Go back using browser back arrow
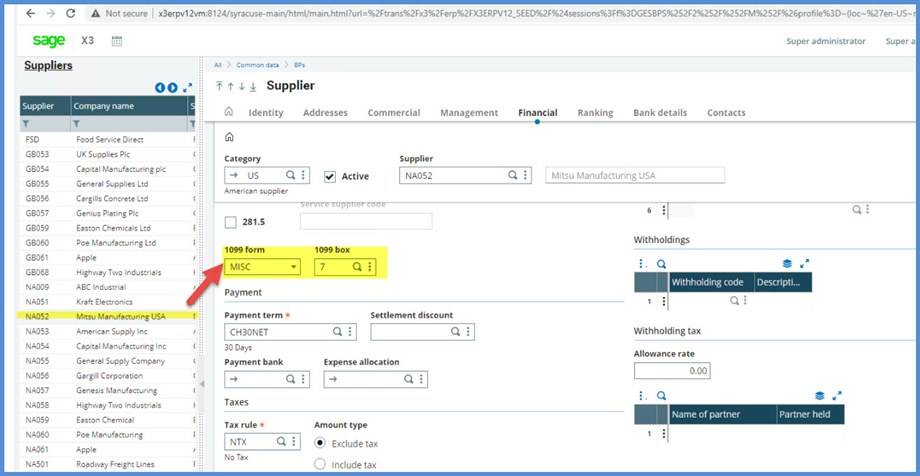This screenshot has height=476, width=920. pyautogui.click(x=31, y=13)
